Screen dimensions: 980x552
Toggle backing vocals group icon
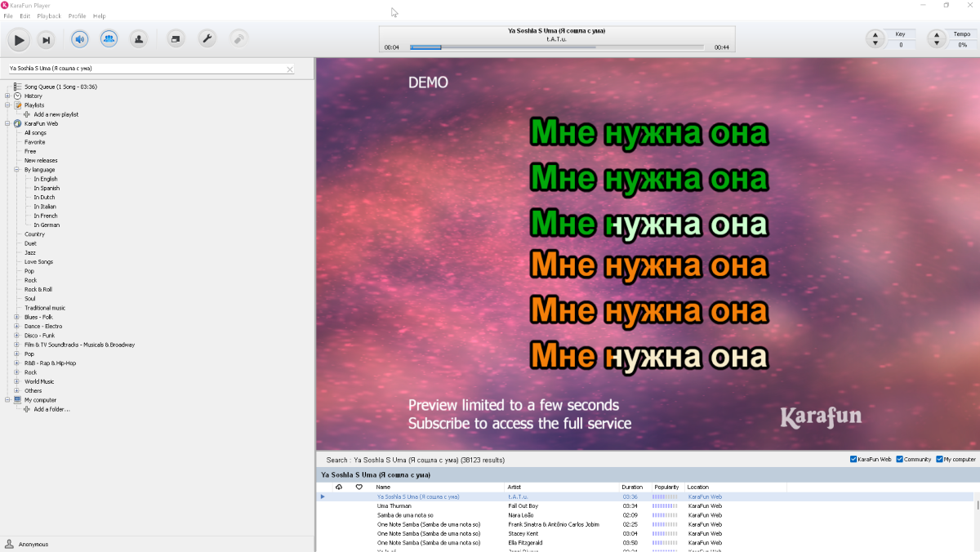(109, 38)
